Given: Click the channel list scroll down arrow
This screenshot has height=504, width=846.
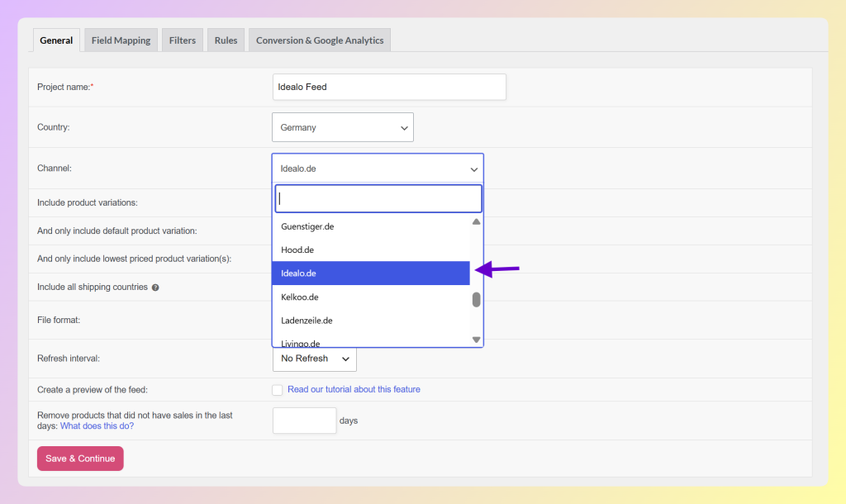Looking at the screenshot, I should [x=476, y=340].
